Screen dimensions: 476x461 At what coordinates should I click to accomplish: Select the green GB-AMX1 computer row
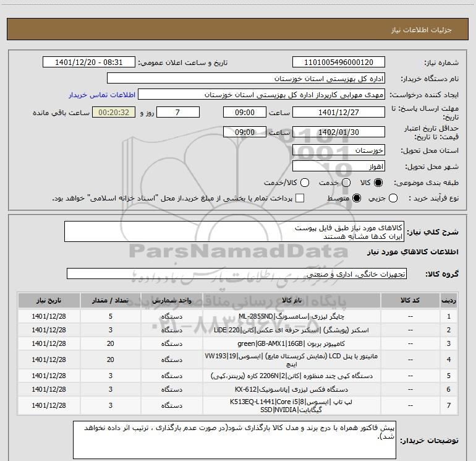pyautogui.click(x=238, y=343)
